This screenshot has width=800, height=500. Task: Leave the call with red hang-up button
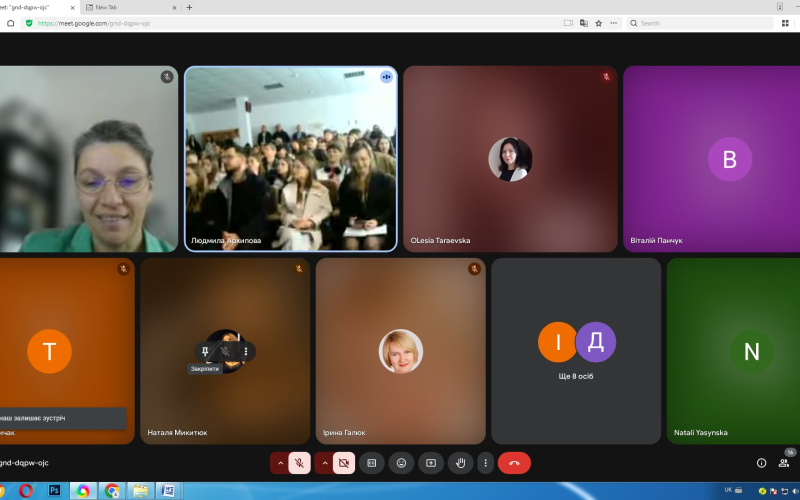click(514, 463)
